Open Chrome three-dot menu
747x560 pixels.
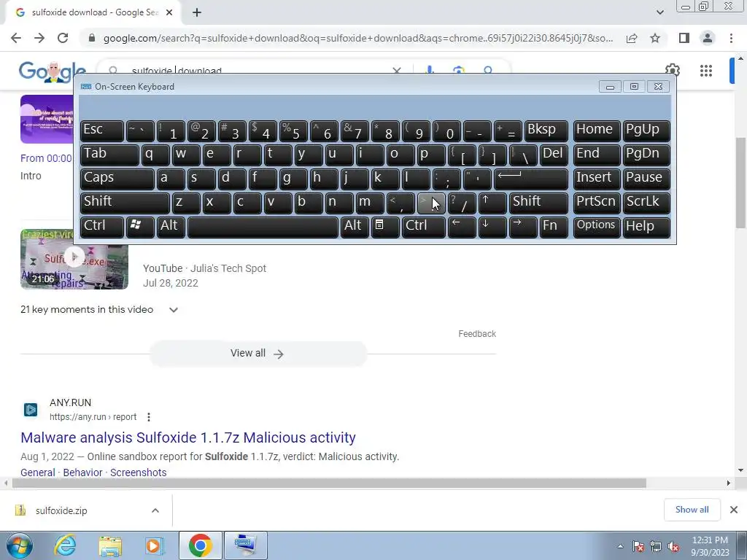click(731, 38)
